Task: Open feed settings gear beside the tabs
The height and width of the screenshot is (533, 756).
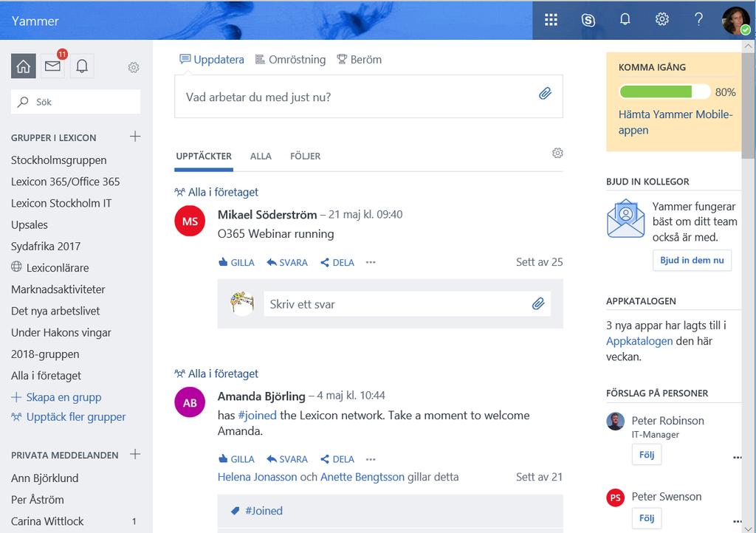Action: [x=557, y=153]
